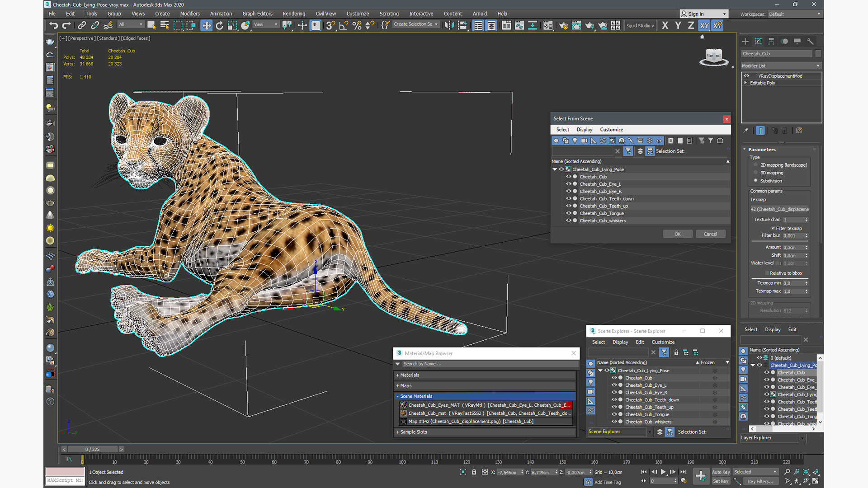Viewport: 868px width, 488px height.
Task: Restrict to Z axis
Action: click(691, 25)
